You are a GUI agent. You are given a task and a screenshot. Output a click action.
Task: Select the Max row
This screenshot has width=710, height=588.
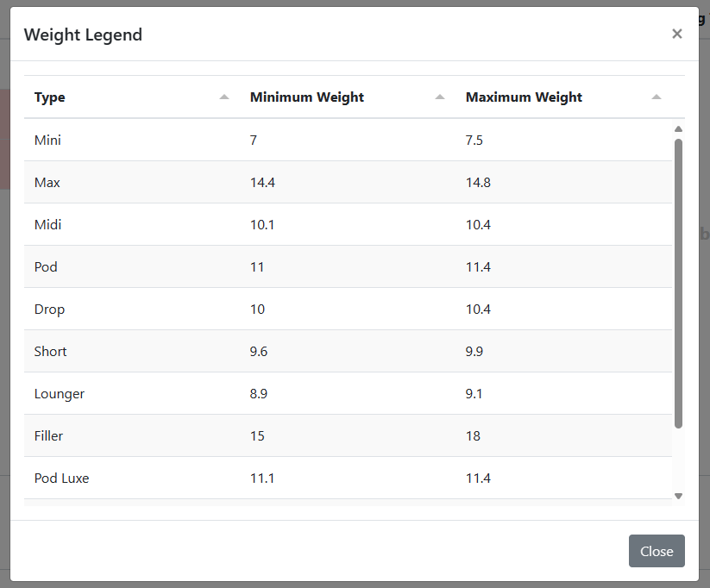[348, 182]
